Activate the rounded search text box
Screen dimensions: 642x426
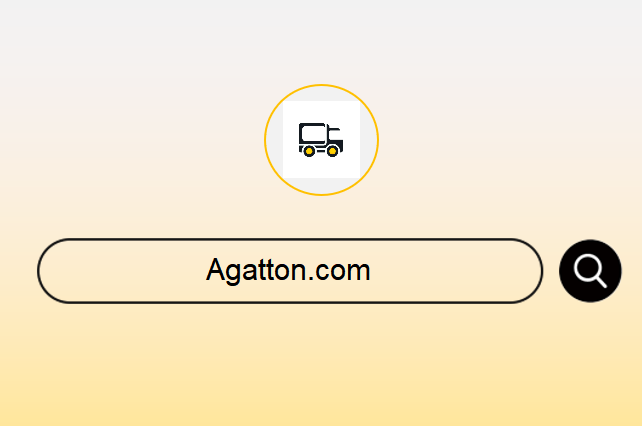(x=290, y=271)
